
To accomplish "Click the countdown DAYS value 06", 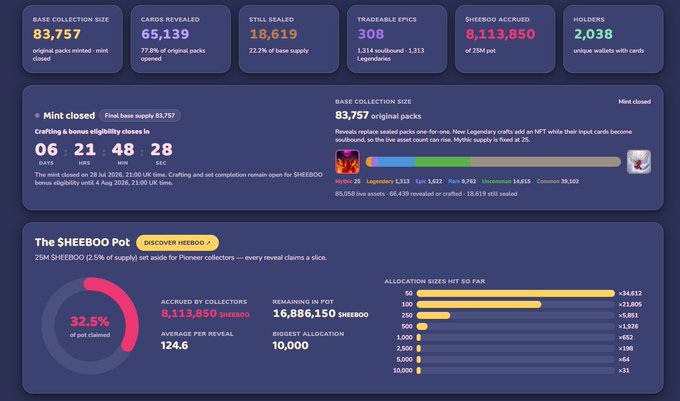I will [46, 150].
